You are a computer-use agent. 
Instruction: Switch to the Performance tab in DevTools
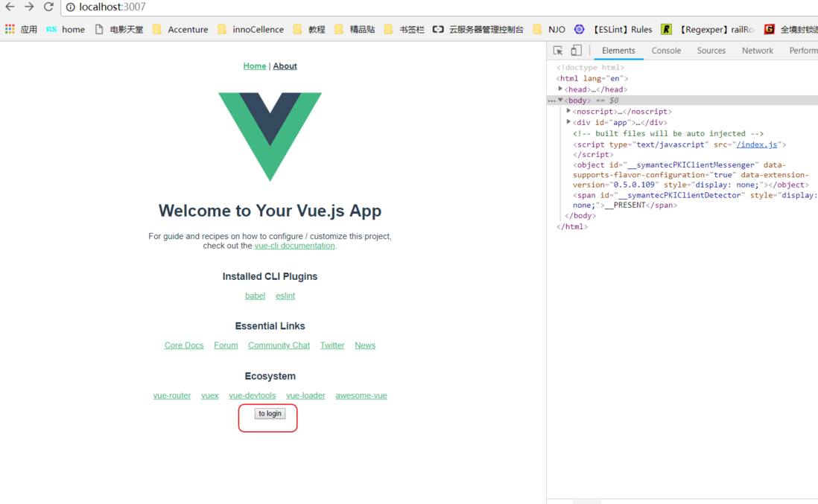[x=803, y=51]
